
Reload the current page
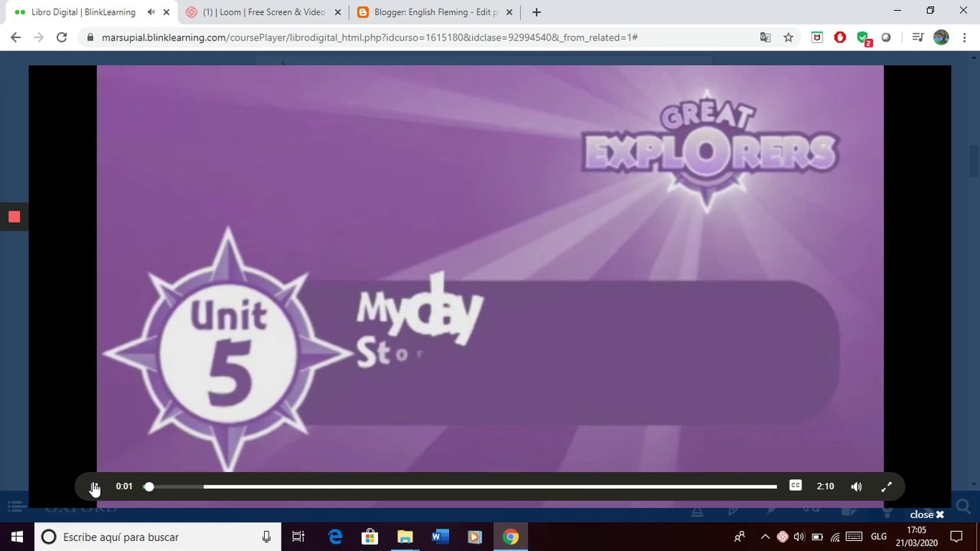pos(62,37)
